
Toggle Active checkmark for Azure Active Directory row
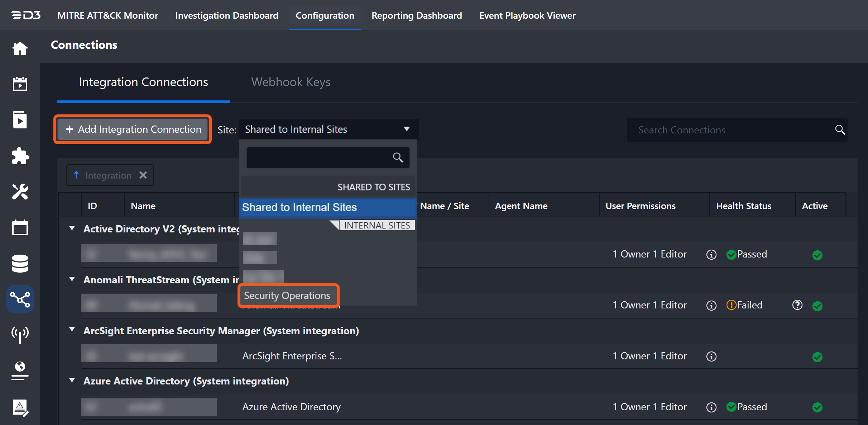[817, 407]
